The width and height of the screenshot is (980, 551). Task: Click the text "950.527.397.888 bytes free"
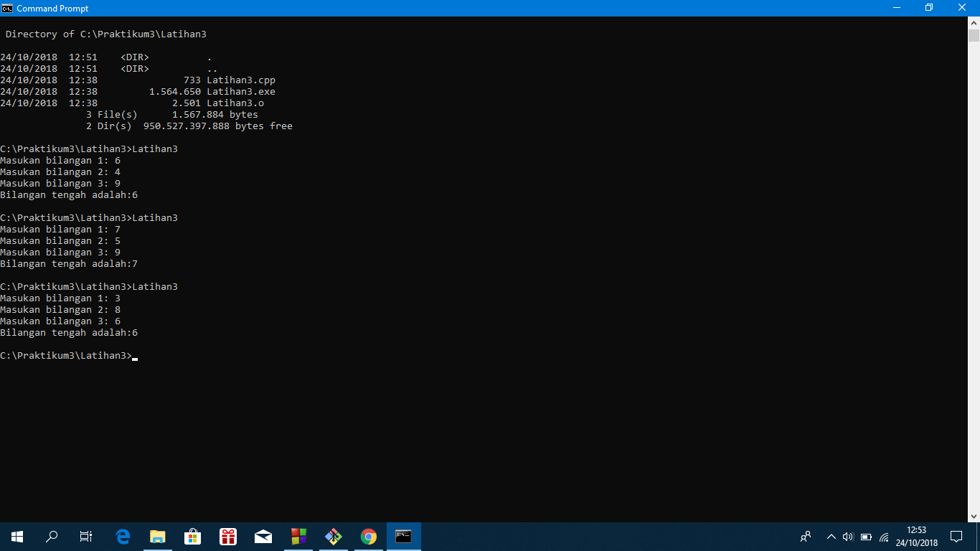tap(218, 126)
